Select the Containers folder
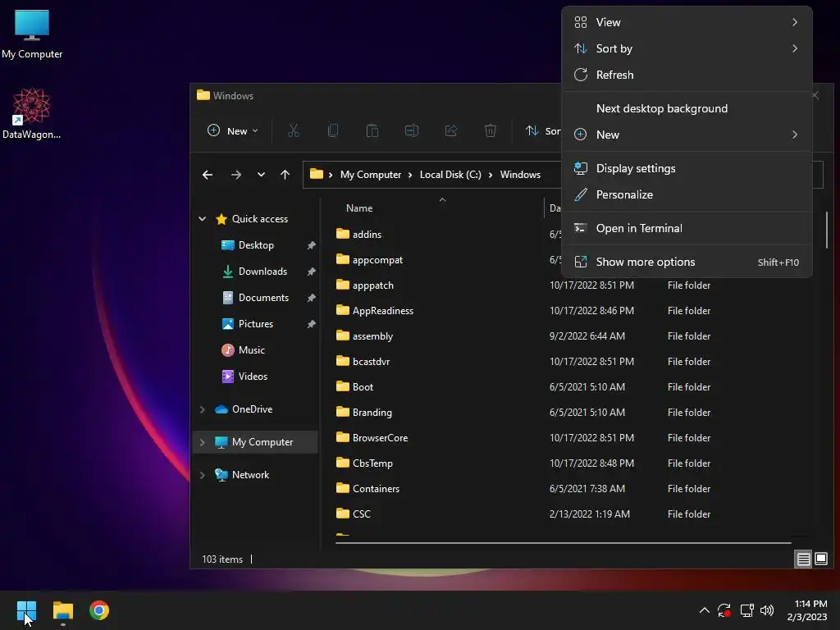Screen dimensions: 840x630 [376, 489]
